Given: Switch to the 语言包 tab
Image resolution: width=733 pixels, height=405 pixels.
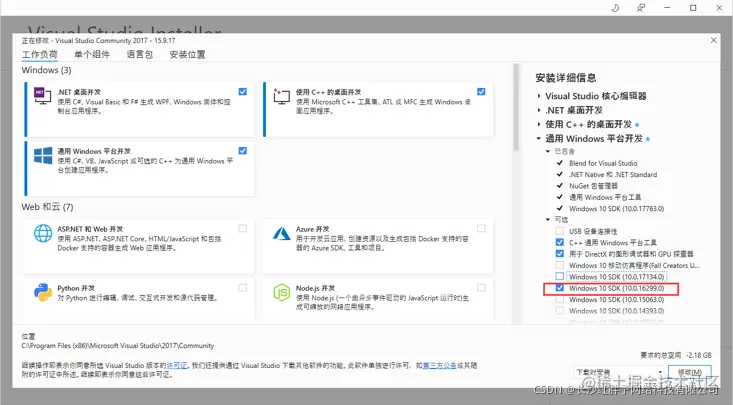Looking at the screenshot, I should (x=140, y=55).
